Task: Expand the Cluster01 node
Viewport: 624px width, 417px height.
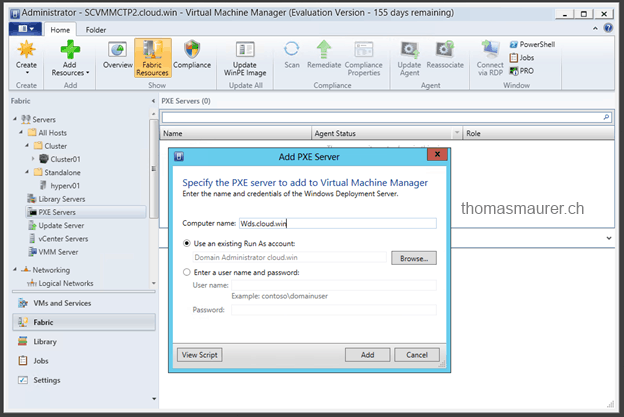Action: (33, 159)
